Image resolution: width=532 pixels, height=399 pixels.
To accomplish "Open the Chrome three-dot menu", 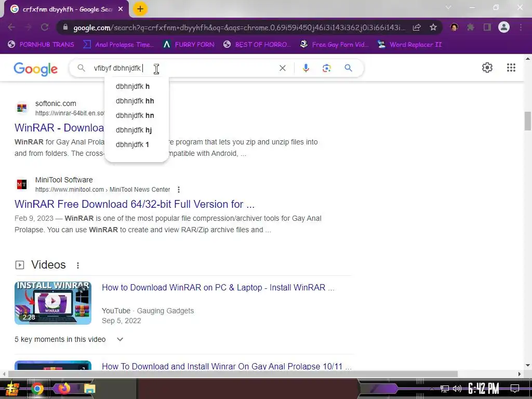I will click(521, 27).
